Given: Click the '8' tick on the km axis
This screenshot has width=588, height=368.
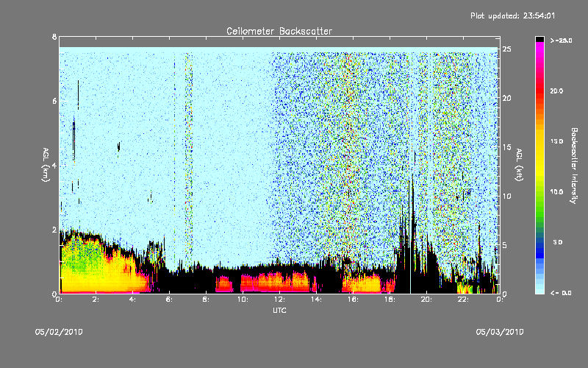Looking at the screenshot, I should [x=54, y=37].
